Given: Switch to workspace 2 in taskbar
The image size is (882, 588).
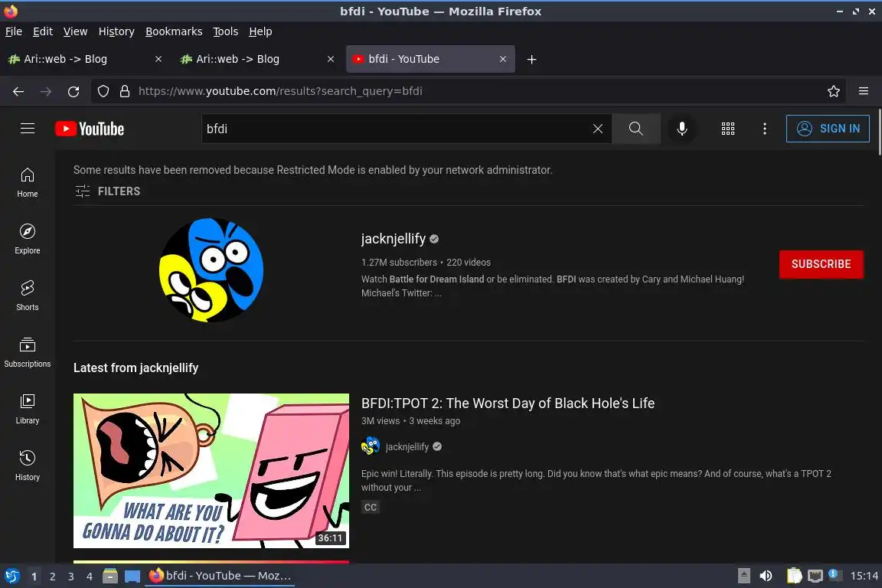Looking at the screenshot, I should [x=52, y=577].
